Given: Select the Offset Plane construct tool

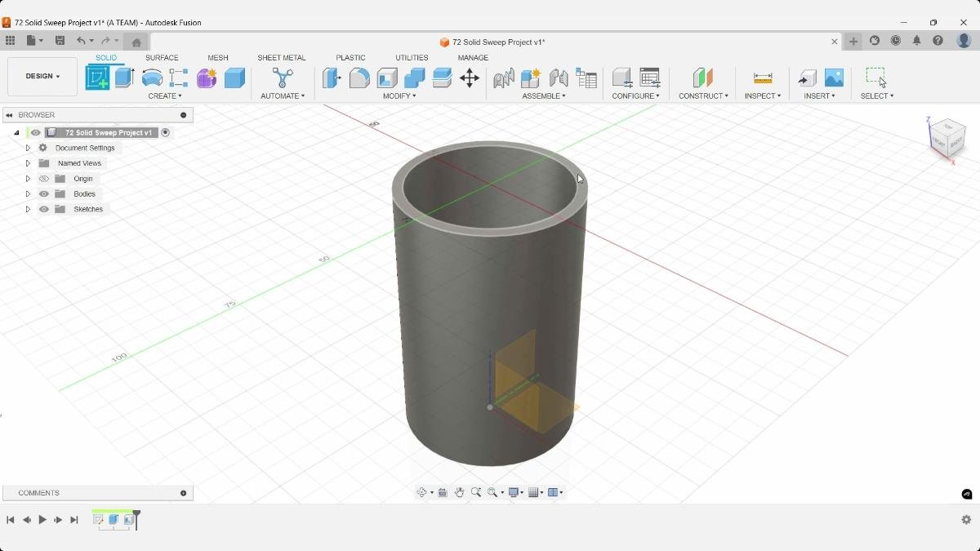Looking at the screenshot, I should 703,78.
